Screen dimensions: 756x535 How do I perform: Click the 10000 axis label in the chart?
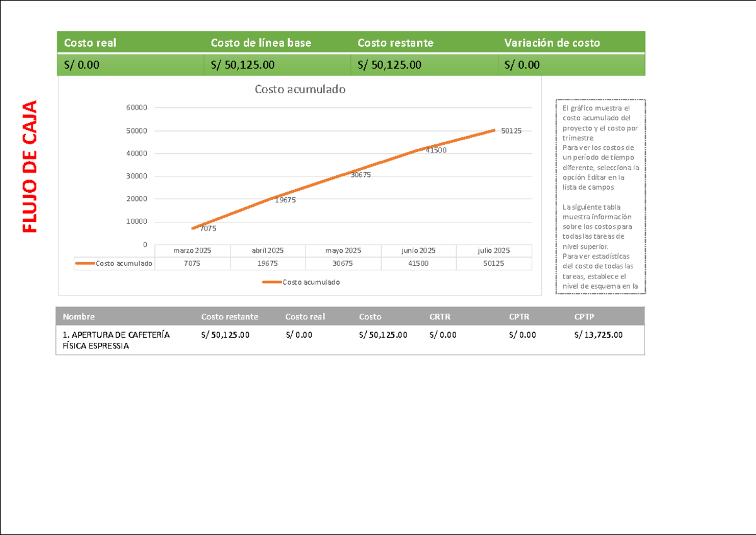click(137, 221)
